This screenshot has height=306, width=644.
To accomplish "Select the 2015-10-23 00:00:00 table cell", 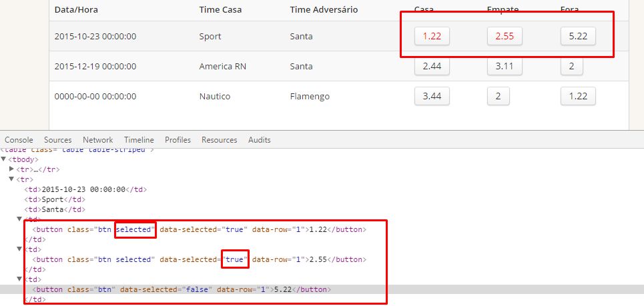I will 95,37.
